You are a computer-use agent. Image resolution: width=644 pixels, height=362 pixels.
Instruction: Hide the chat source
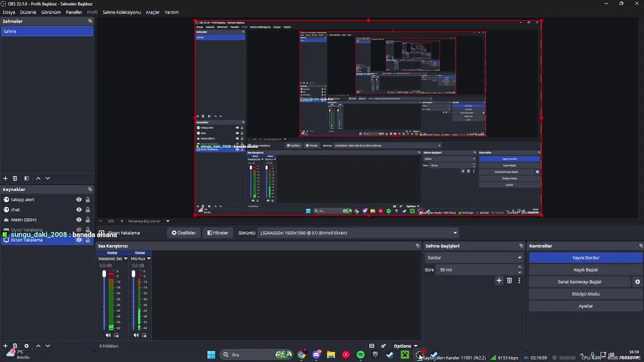click(x=79, y=210)
